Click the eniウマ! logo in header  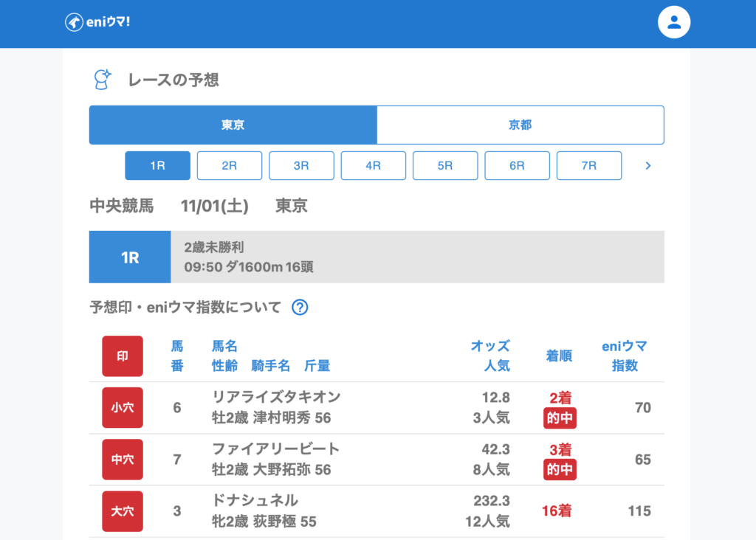pyautogui.click(x=97, y=22)
